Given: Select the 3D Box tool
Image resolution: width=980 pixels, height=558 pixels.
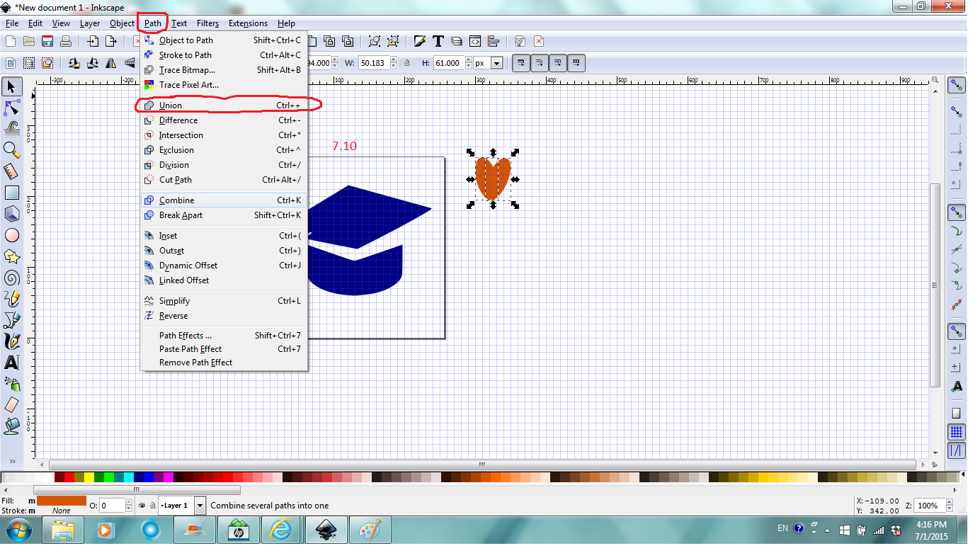Looking at the screenshot, I should pyautogui.click(x=12, y=214).
